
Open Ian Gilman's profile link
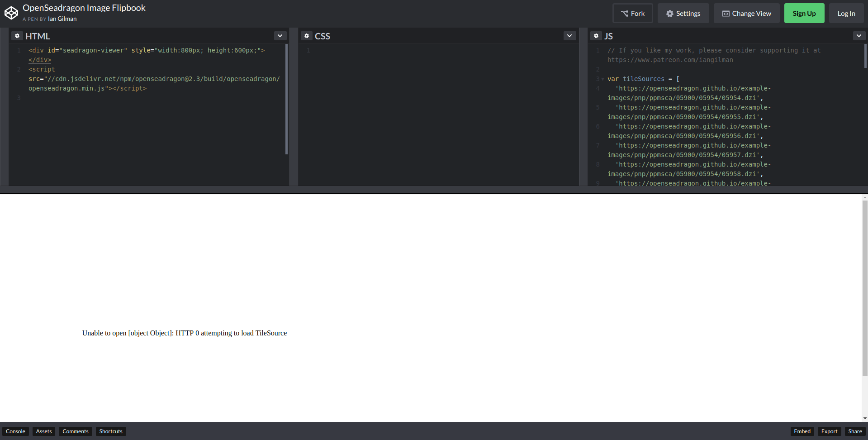pyautogui.click(x=62, y=19)
